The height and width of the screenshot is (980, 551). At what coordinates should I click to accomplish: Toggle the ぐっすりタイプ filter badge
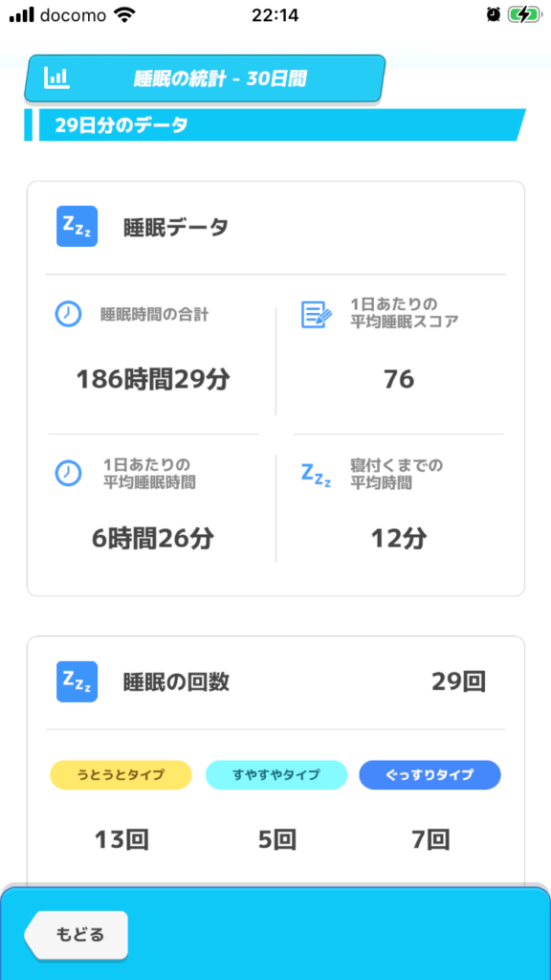pyautogui.click(x=429, y=775)
